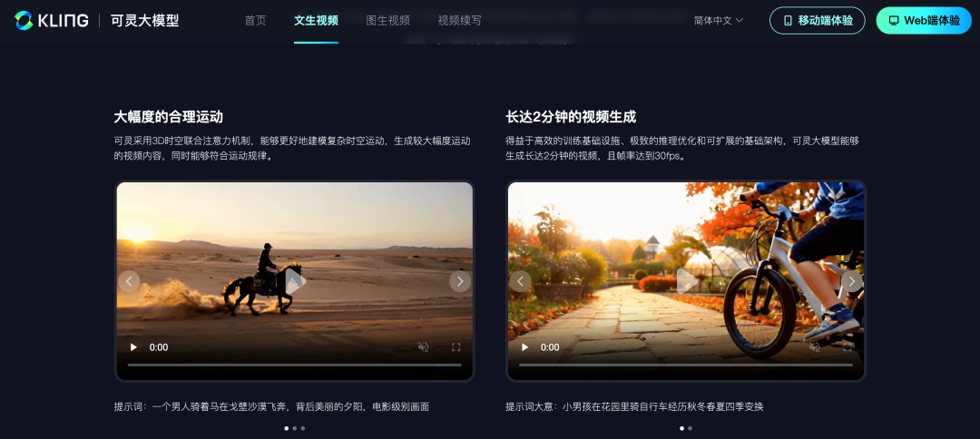Show next slide on horse video
This screenshot has height=439, width=980.
coord(460,281)
